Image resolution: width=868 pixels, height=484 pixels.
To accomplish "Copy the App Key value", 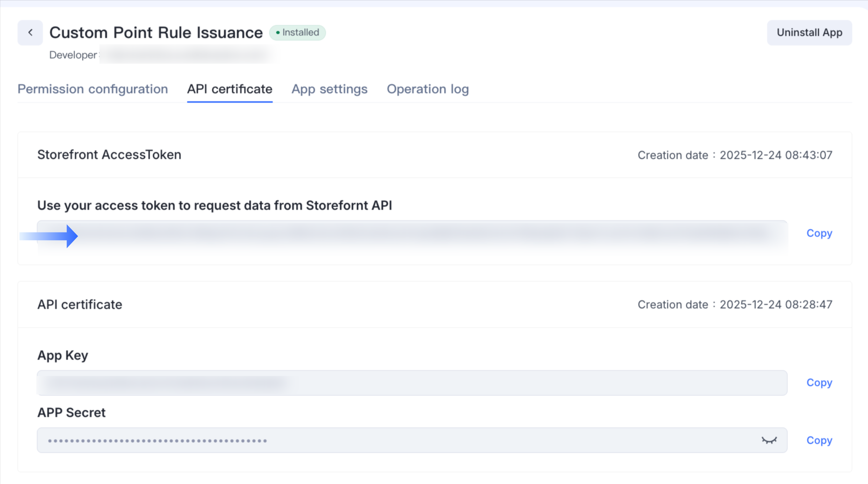I will tap(819, 382).
